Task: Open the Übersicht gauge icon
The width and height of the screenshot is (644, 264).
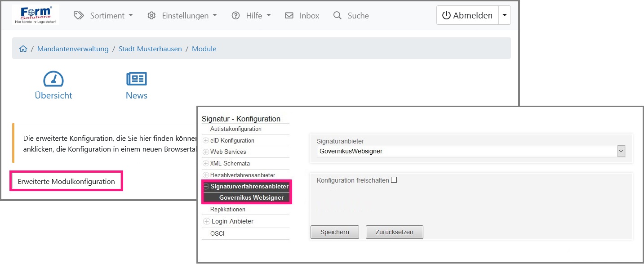Action: pos(53,79)
